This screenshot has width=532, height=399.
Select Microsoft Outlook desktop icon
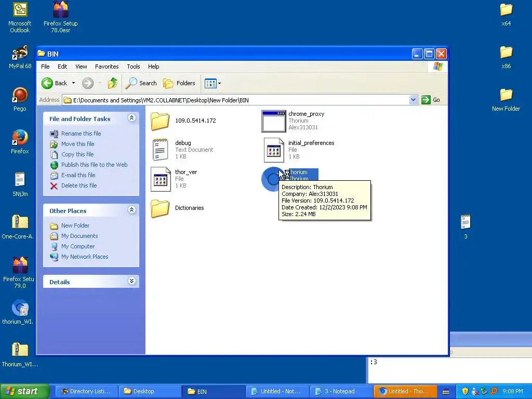click(20, 9)
